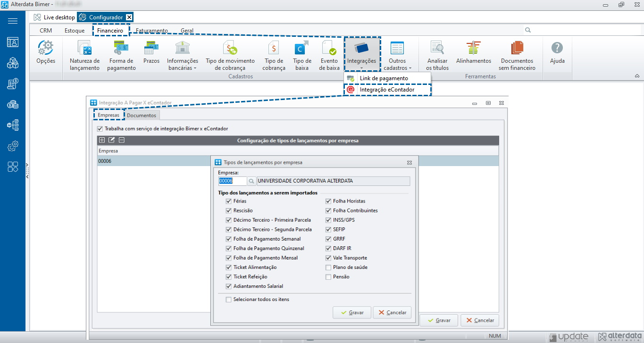
Task: Toggle Adiantamento Salarial checkbox
Action: pyautogui.click(x=229, y=286)
